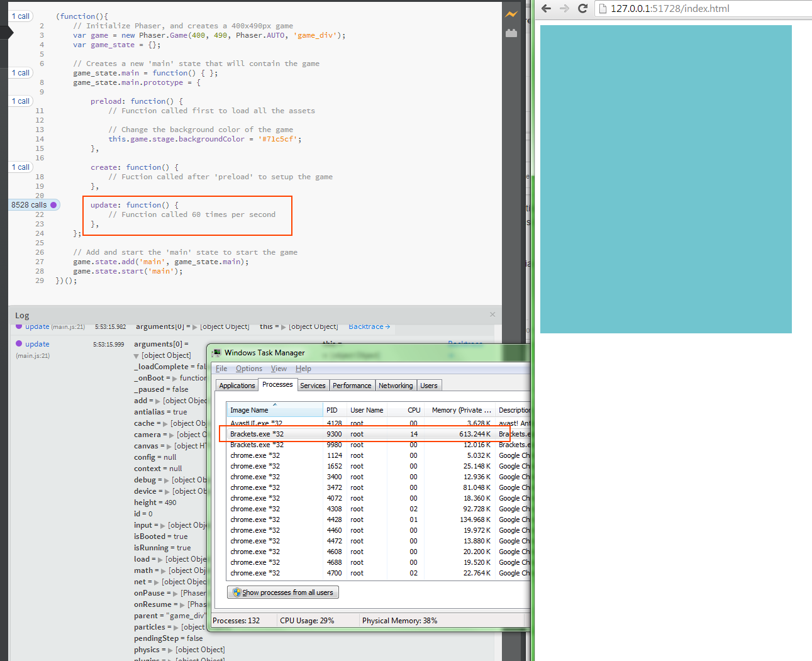Toggle the 1 call badge beside create function
The width and height of the screenshot is (812, 661).
[x=21, y=167]
